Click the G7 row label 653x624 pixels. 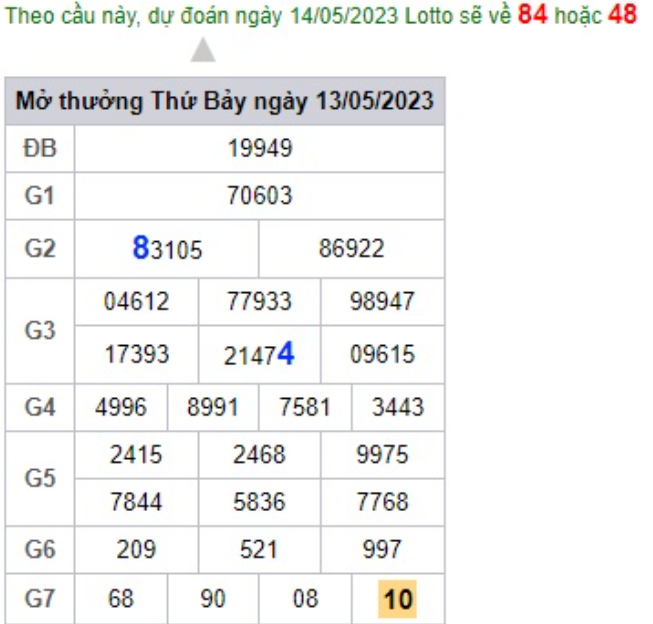pos(40,599)
